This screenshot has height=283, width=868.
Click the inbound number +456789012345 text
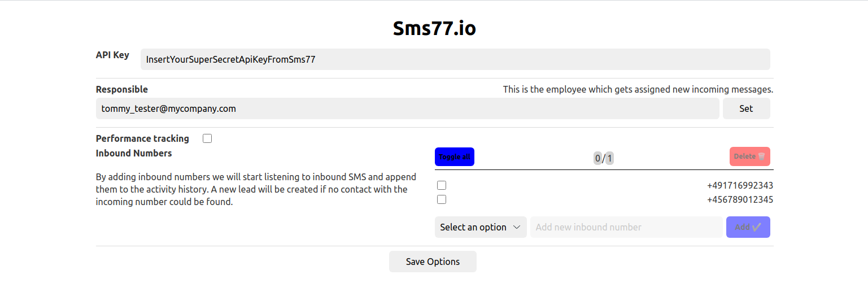[740, 199]
